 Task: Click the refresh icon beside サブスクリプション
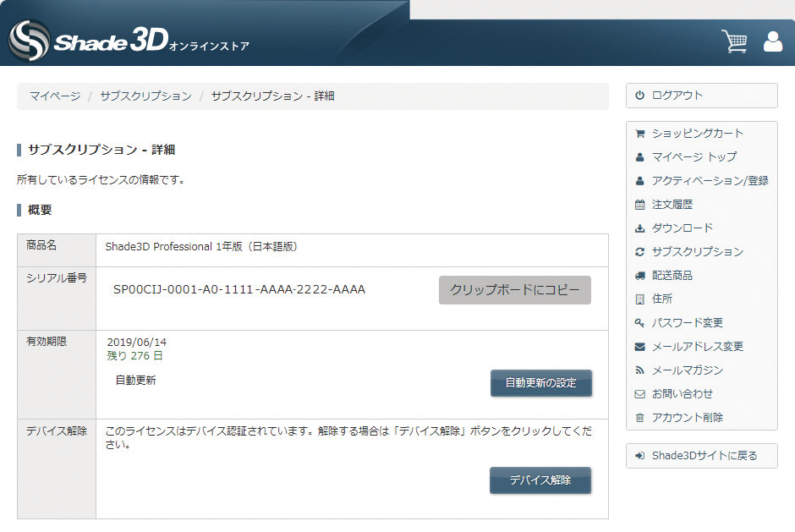(640, 252)
